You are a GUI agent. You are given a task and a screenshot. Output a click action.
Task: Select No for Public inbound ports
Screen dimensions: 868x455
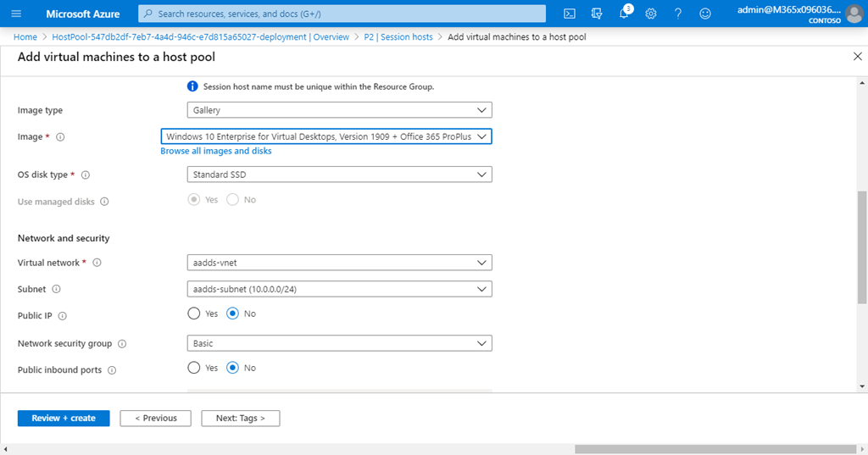232,368
